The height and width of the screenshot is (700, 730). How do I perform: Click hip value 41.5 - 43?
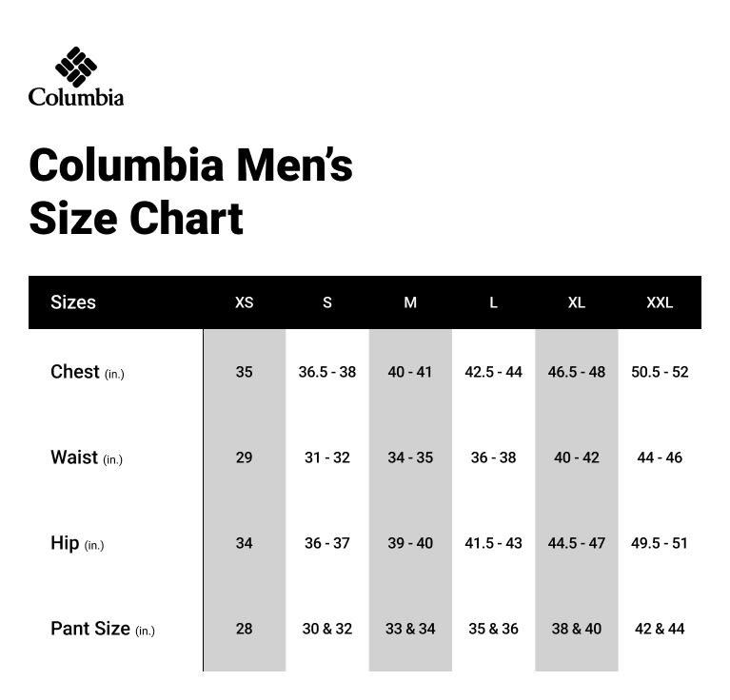click(493, 543)
